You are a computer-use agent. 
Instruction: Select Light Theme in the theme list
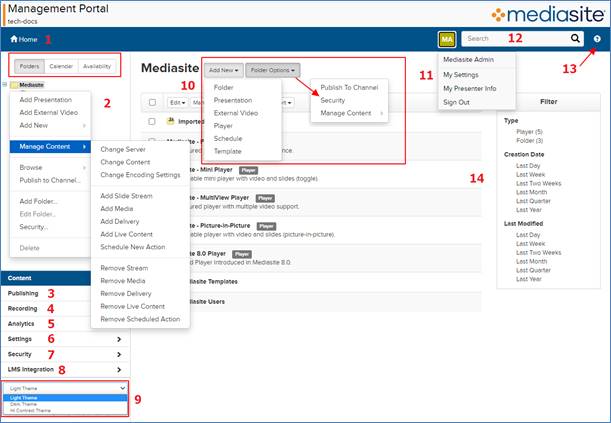tap(65, 398)
